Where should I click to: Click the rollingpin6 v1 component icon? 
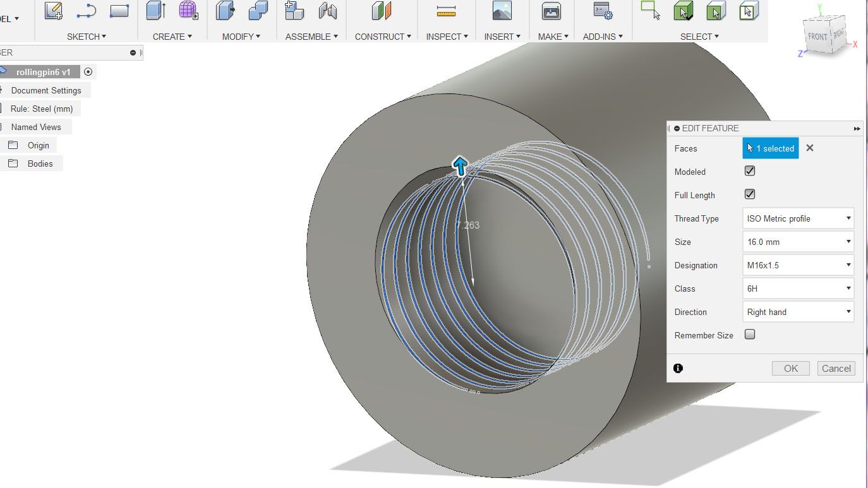(x=3, y=72)
